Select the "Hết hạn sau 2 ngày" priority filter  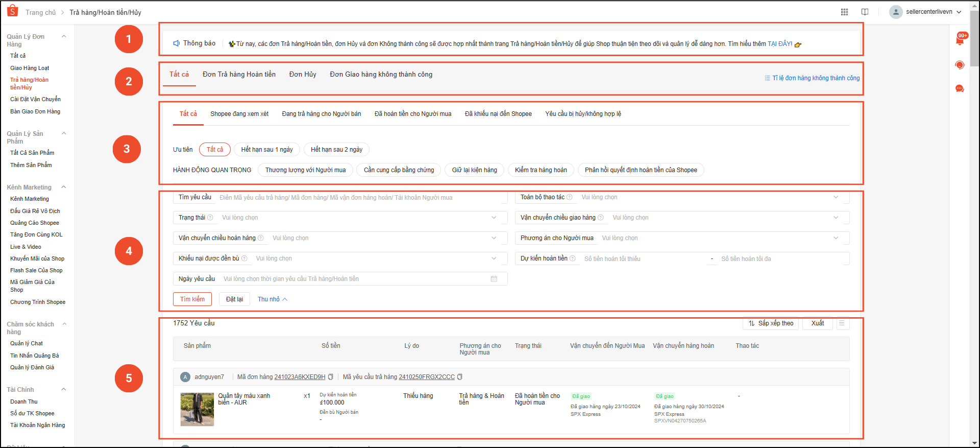(336, 150)
